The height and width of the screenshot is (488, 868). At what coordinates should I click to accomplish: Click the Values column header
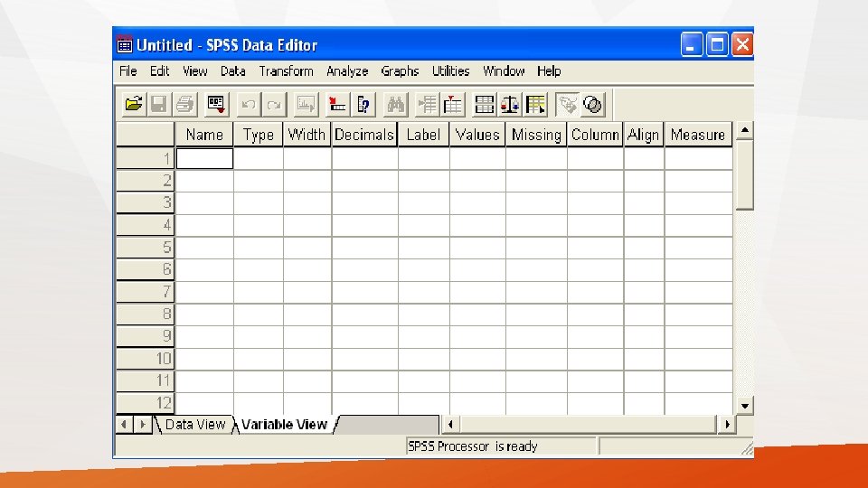477,135
